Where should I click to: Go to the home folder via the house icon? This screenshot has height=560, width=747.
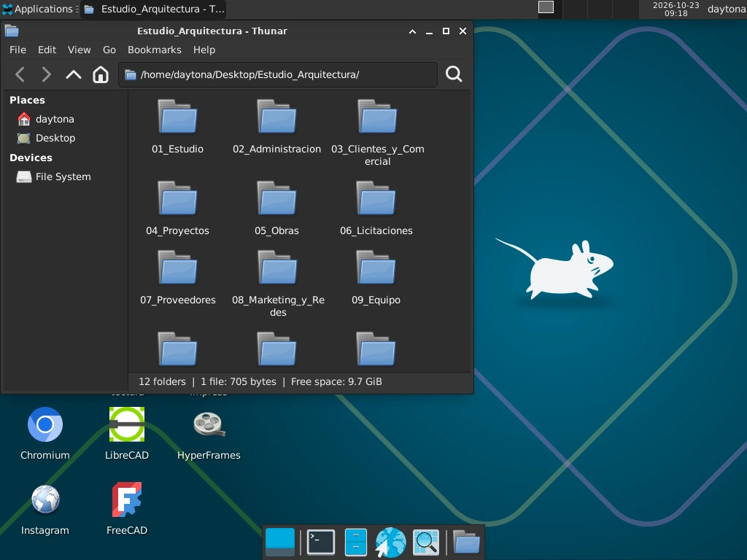(101, 75)
